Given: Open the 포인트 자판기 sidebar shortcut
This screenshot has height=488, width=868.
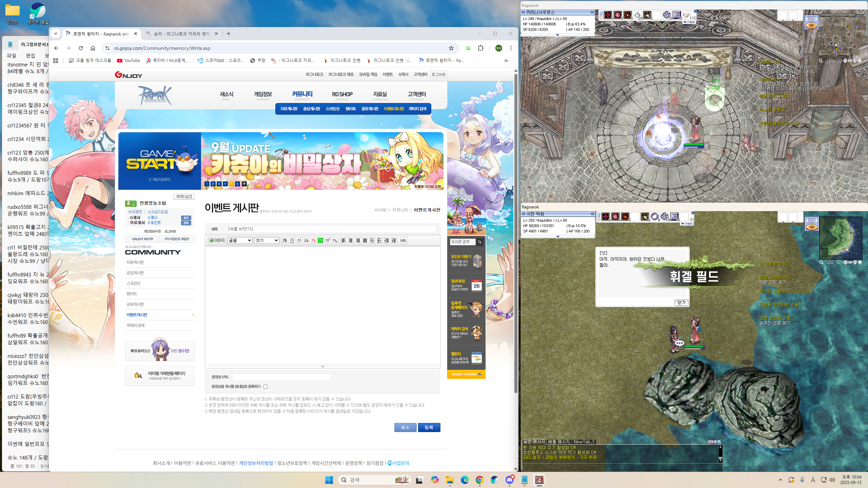Looking at the screenshot, I should [x=466, y=261].
